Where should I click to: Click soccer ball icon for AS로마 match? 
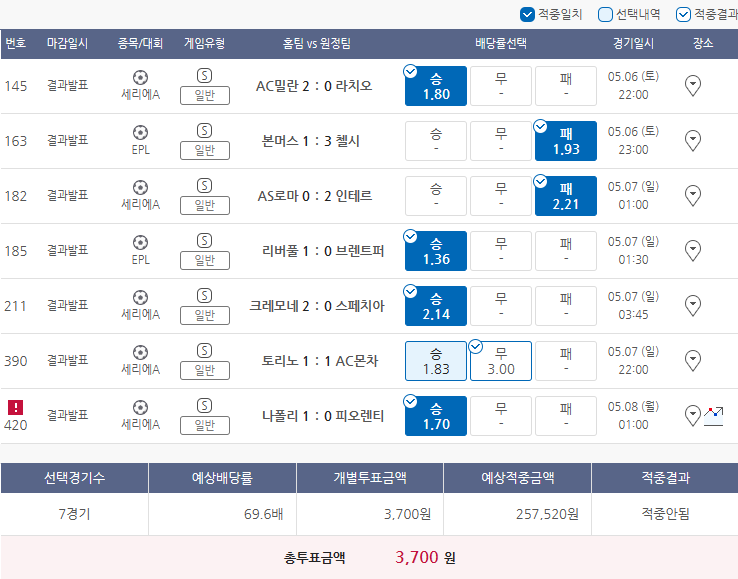(140, 187)
